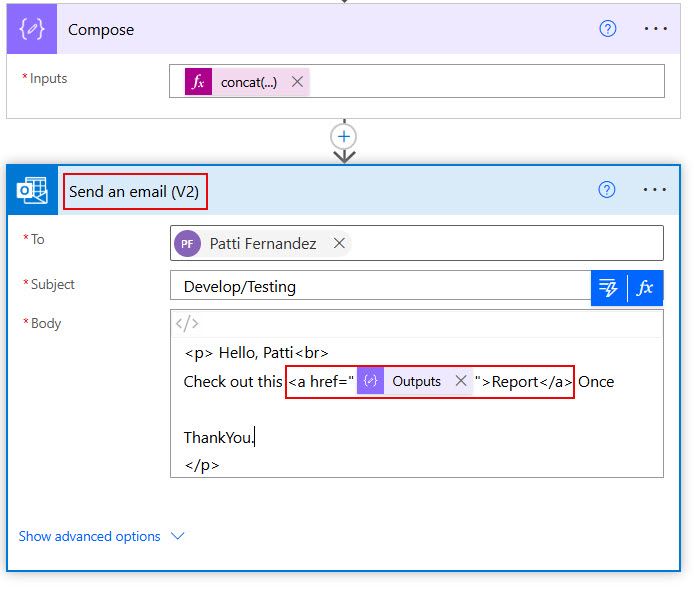
Task: Click the Outlook icon on email action
Action: [32, 191]
